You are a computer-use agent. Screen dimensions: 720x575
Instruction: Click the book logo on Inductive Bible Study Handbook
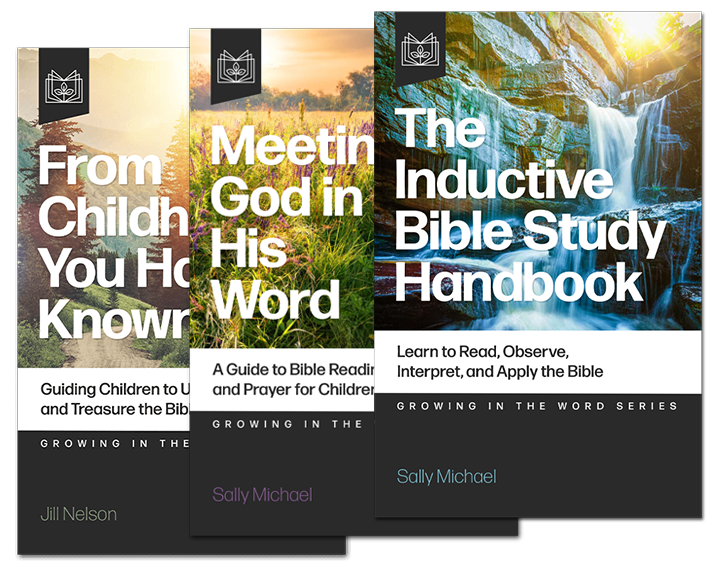coord(420,49)
